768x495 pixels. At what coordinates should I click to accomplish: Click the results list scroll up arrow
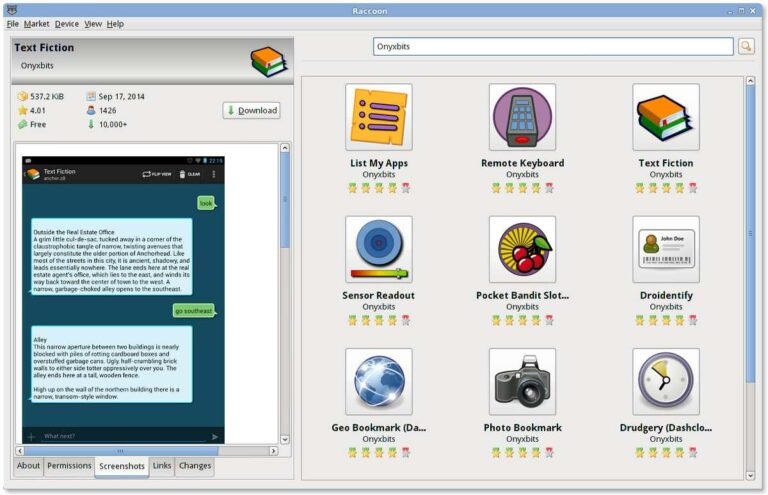point(750,81)
